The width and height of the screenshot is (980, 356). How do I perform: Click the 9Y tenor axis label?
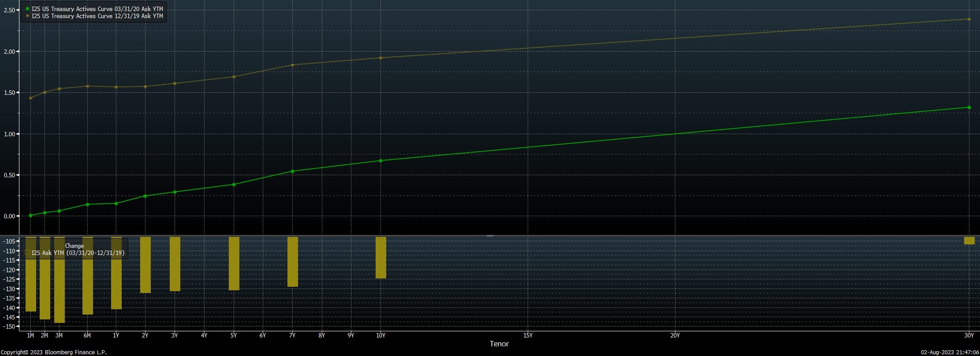pos(351,336)
